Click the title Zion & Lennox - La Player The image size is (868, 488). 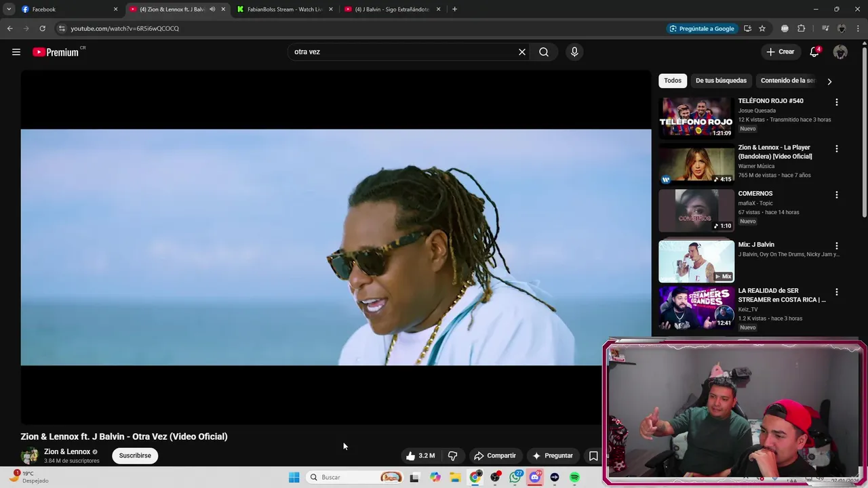point(775,152)
